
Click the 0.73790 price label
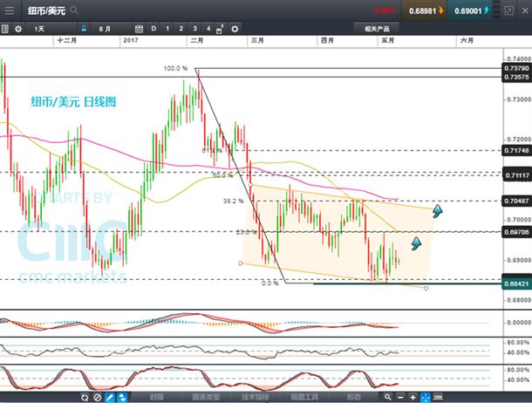(516, 68)
